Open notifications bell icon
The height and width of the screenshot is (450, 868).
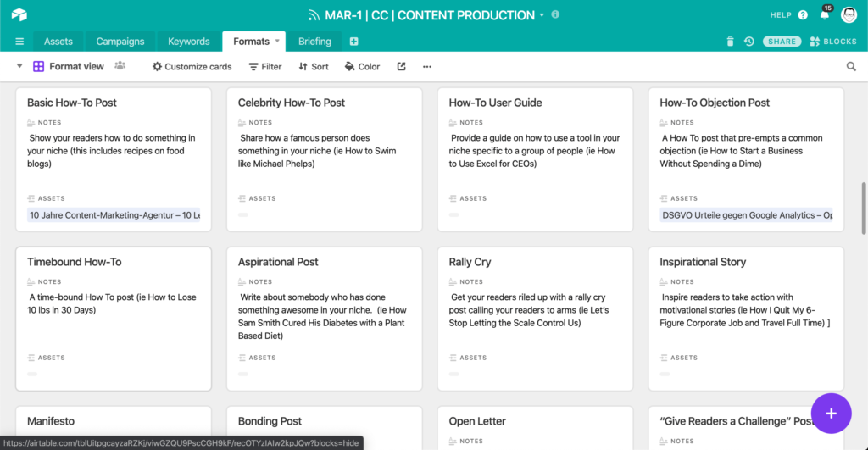(x=824, y=15)
